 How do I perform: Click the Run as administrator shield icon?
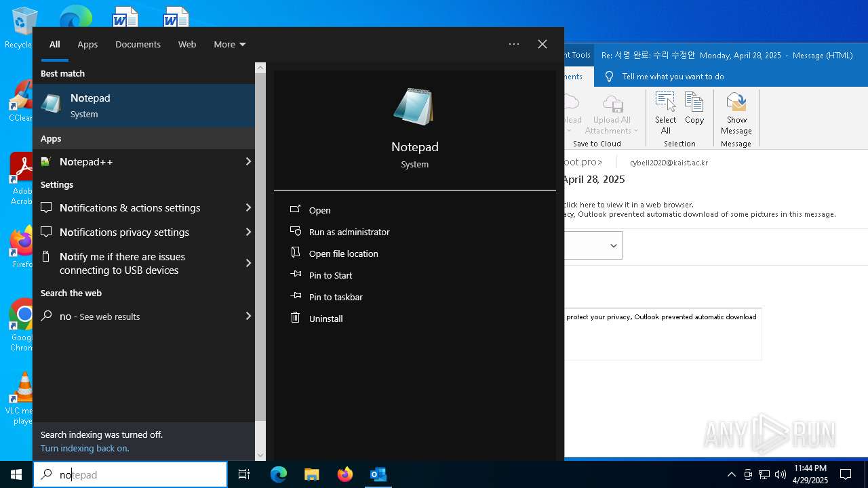click(x=295, y=231)
